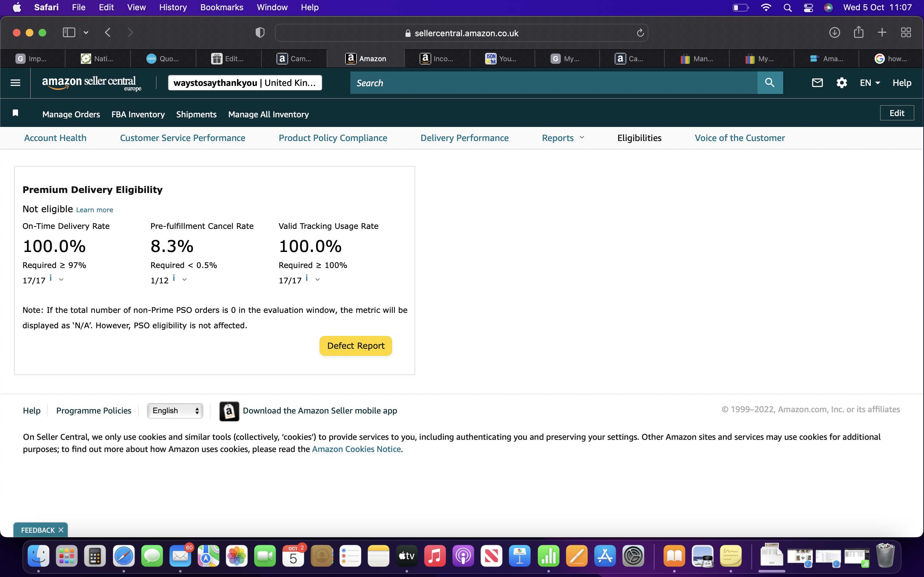
Task: Click the bookmark icon in navigation bar
Action: (15, 113)
